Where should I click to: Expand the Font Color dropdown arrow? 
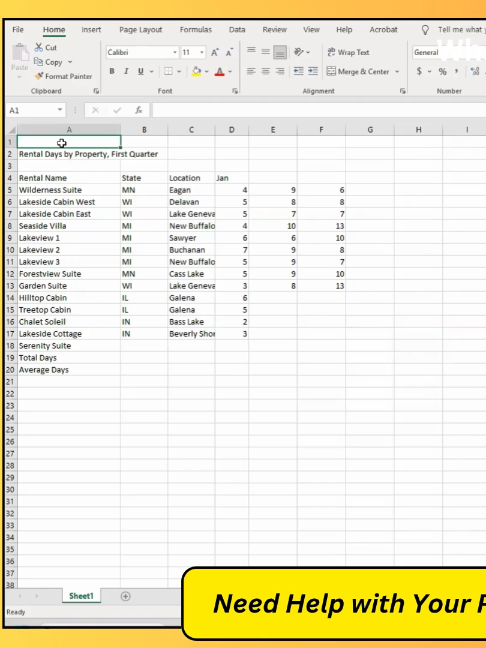(x=230, y=71)
